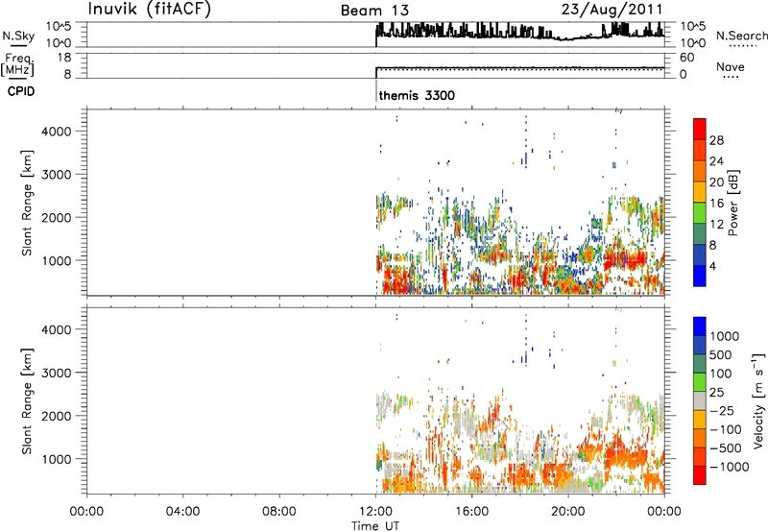This screenshot has height=532, width=768.
Task: Click the 12:00 time tick label
Action: [375, 512]
